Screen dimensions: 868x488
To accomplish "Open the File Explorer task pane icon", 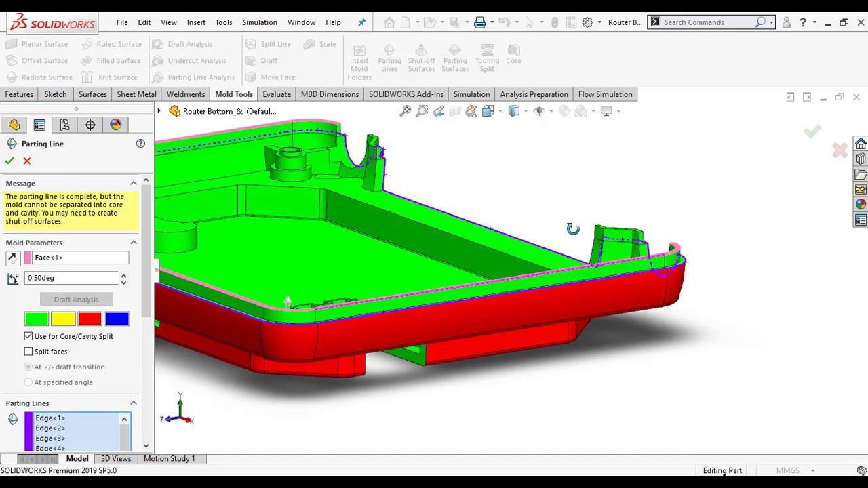I will pos(861,174).
